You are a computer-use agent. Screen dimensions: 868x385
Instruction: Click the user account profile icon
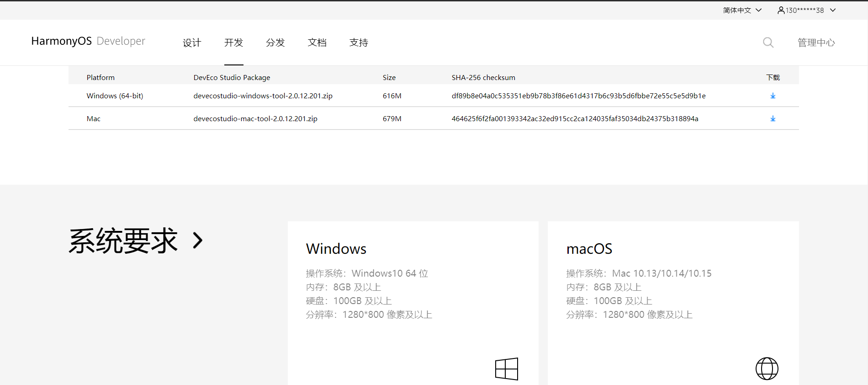(x=781, y=10)
